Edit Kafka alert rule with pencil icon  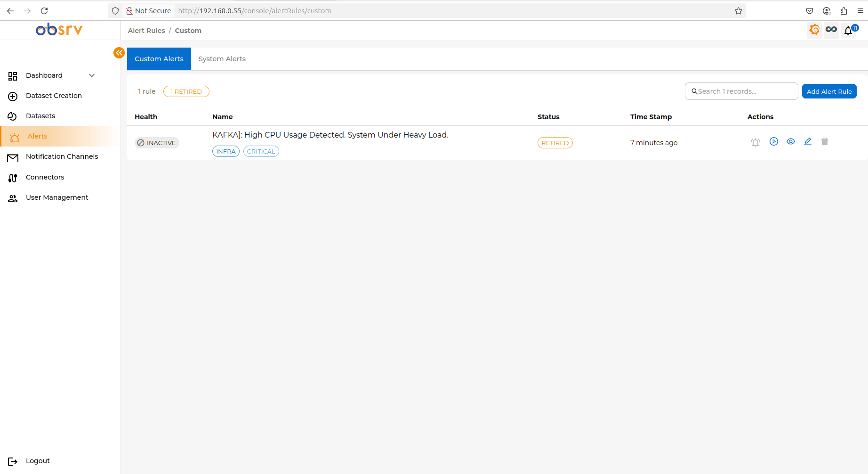click(808, 141)
